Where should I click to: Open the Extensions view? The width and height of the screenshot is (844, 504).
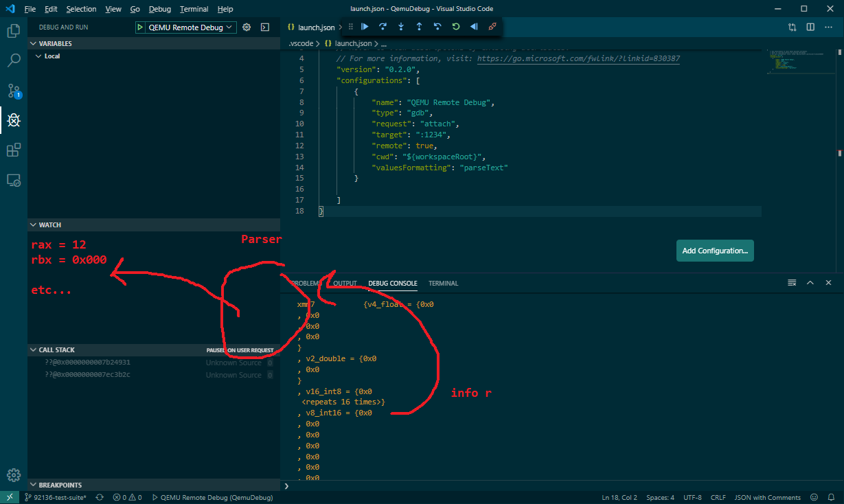tap(13, 150)
